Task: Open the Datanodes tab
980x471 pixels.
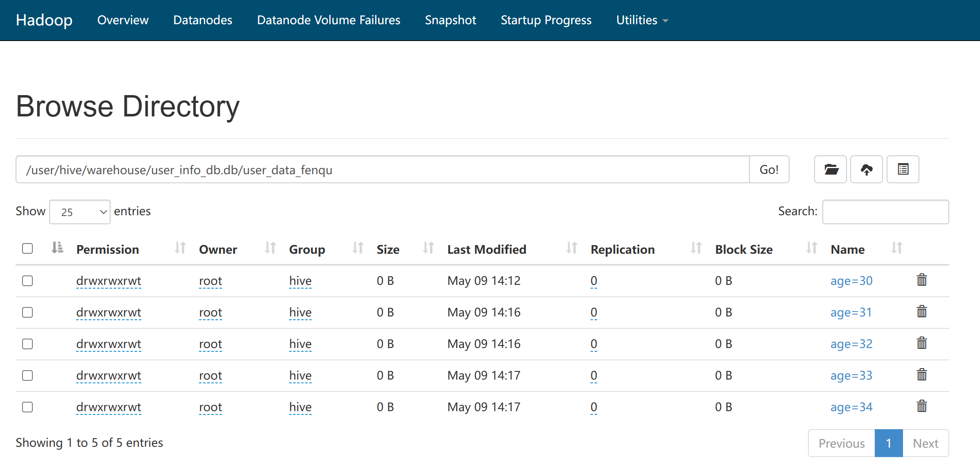Action: (x=203, y=20)
